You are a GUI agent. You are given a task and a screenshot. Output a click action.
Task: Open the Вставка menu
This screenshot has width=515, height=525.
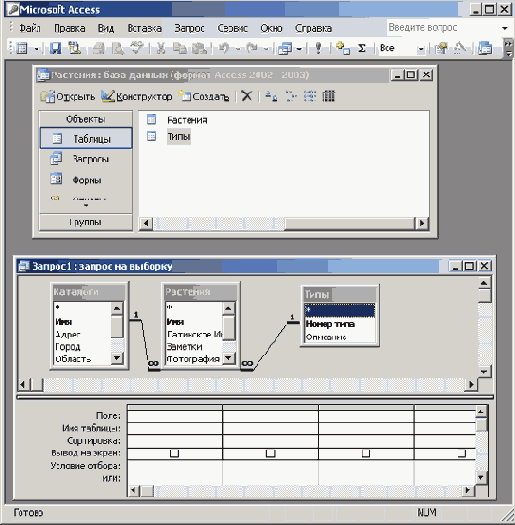[145, 28]
